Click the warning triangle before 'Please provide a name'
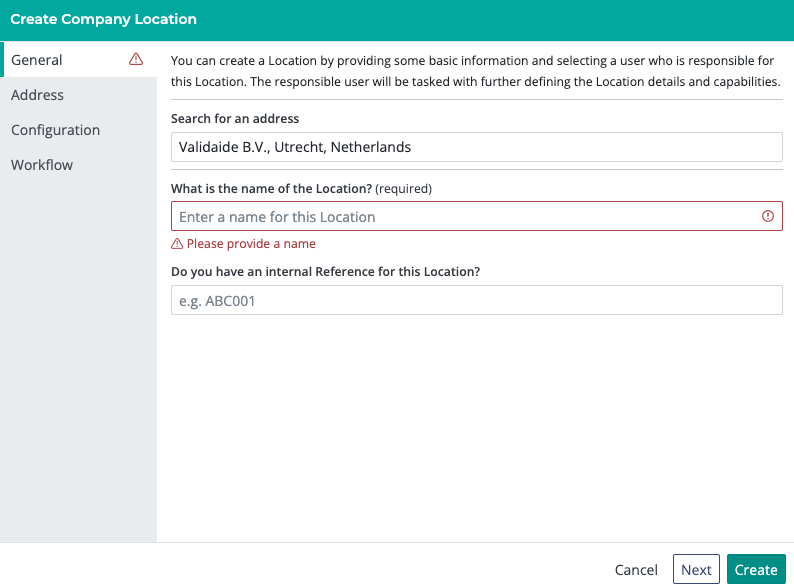 (177, 244)
